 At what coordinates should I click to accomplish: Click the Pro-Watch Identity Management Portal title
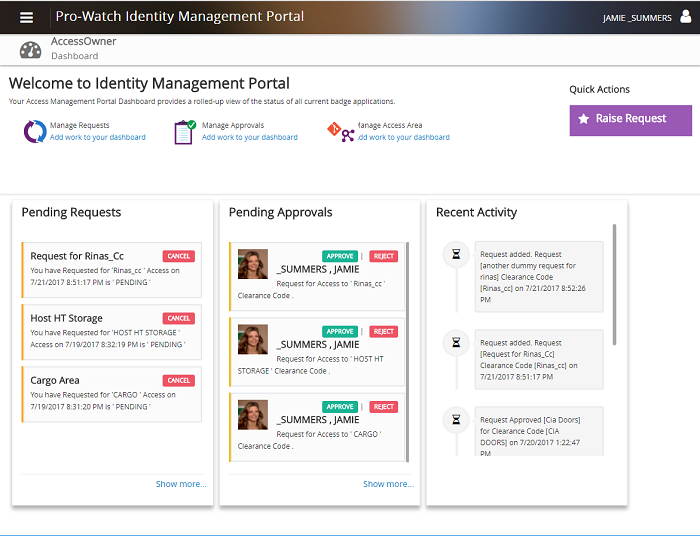179,17
